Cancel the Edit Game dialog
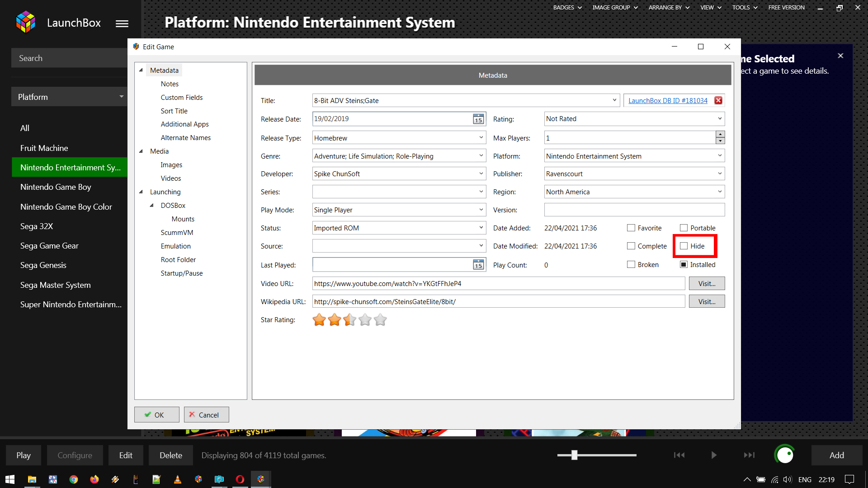 tap(206, 415)
